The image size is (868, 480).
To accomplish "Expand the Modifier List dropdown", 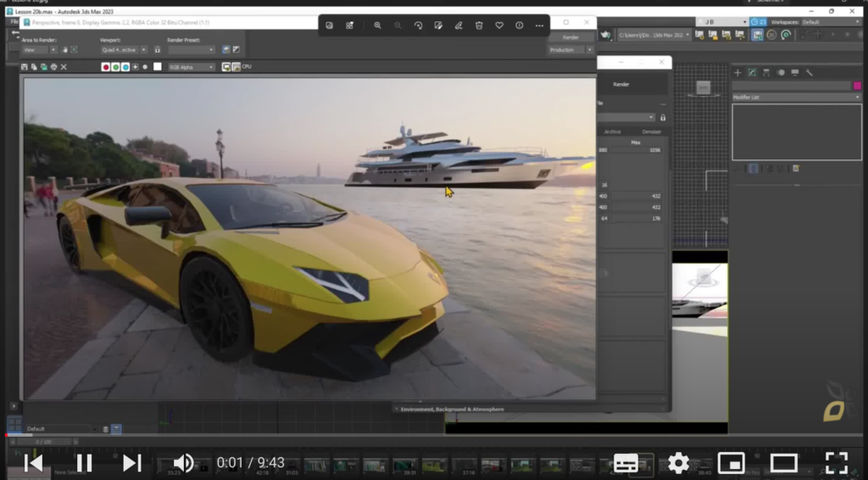I will coord(797,98).
